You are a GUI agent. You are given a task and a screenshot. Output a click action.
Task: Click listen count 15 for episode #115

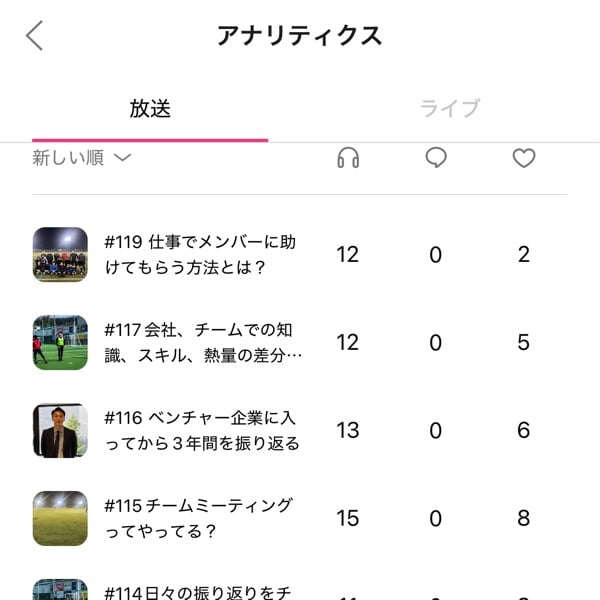tap(347, 518)
